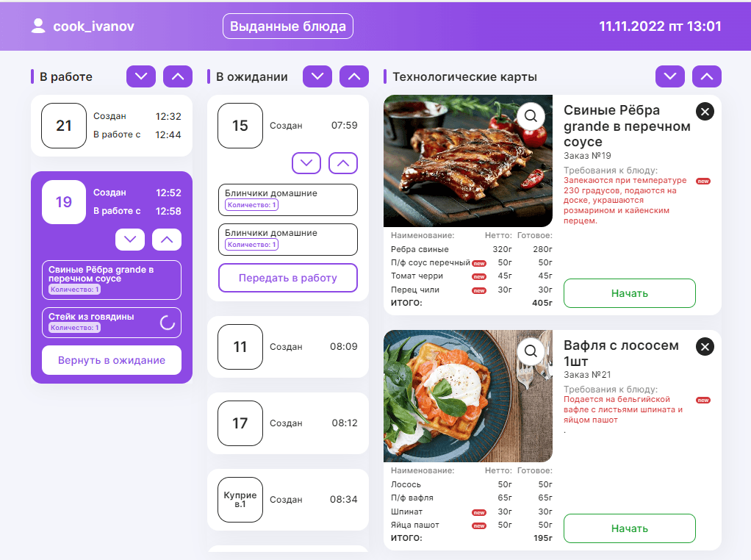Open waiting order number 11

coord(288,347)
